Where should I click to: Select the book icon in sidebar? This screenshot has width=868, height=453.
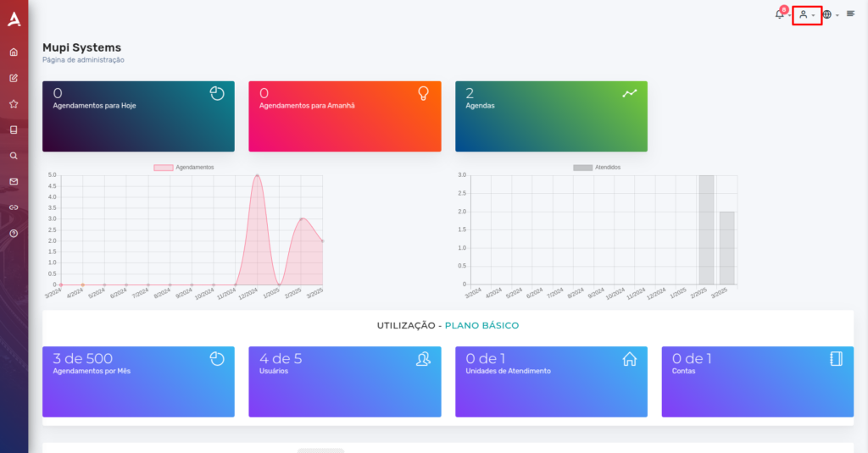14,130
